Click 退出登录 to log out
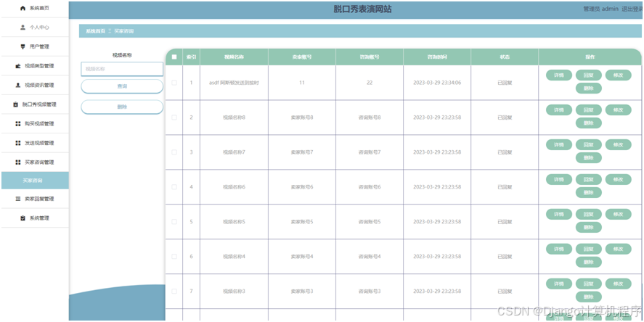This screenshot has height=322, width=644. pos(632,9)
